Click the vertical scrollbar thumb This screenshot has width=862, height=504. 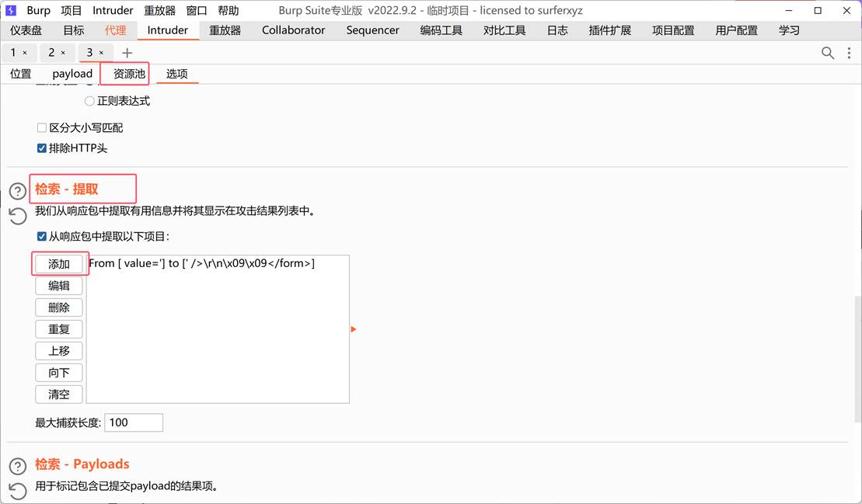coord(857,359)
